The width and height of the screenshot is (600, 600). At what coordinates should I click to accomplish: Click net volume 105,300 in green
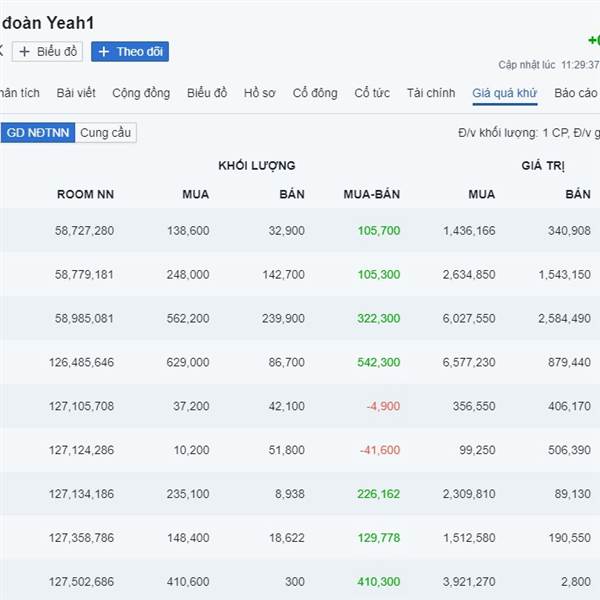point(379,274)
